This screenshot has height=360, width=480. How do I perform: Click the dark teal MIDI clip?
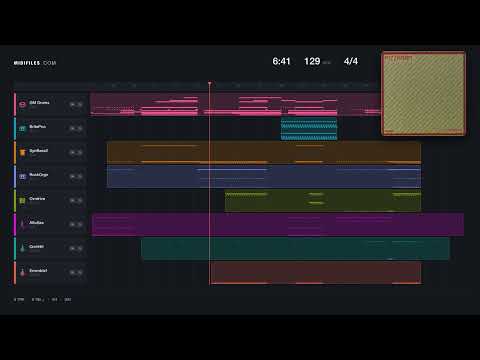(295, 248)
